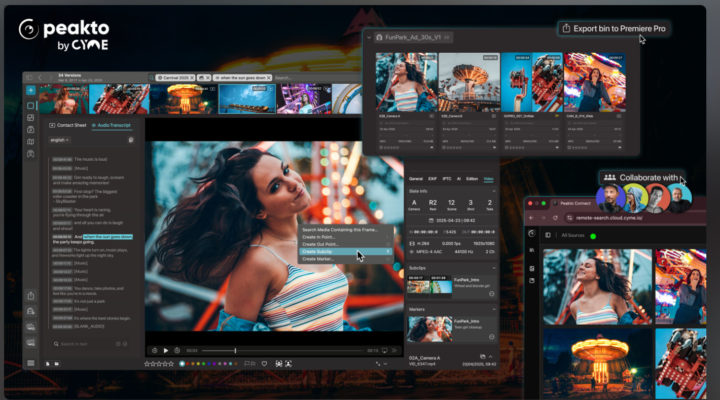The height and width of the screenshot is (400, 720).
Task: Switch to the Contact Sheet tab
Action: click(x=68, y=125)
